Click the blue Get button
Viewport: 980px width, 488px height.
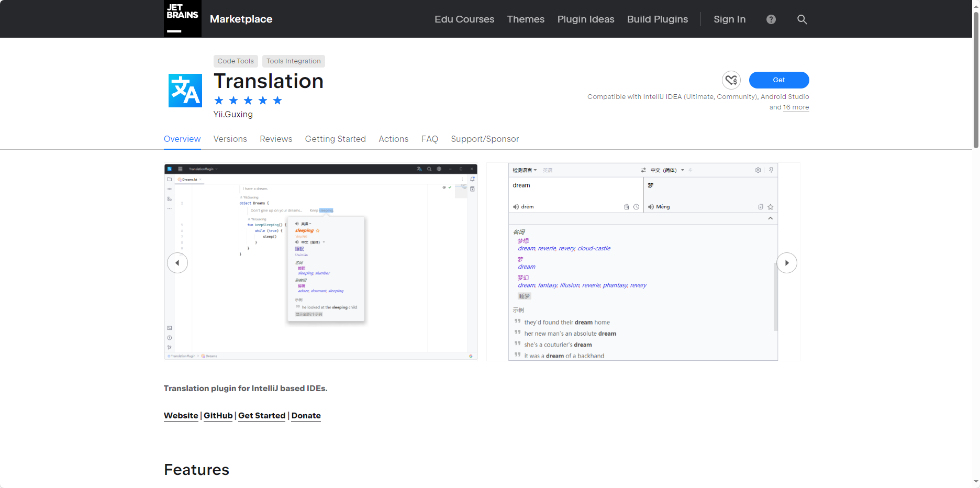[779, 80]
